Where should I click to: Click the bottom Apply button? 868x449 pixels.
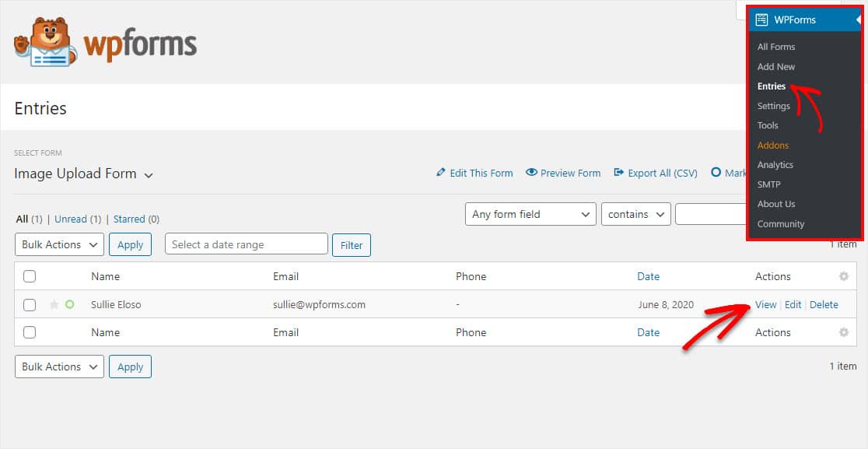pyautogui.click(x=130, y=367)
